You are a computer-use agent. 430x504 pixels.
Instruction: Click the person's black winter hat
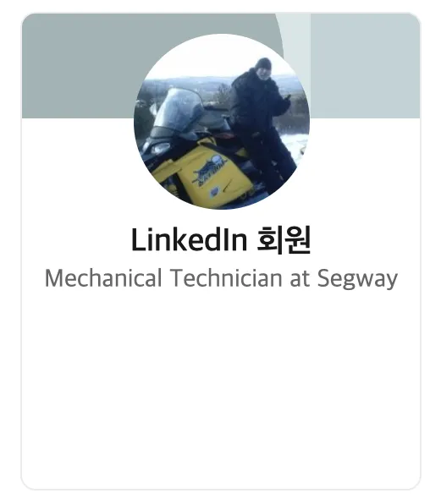pos(263,63)
